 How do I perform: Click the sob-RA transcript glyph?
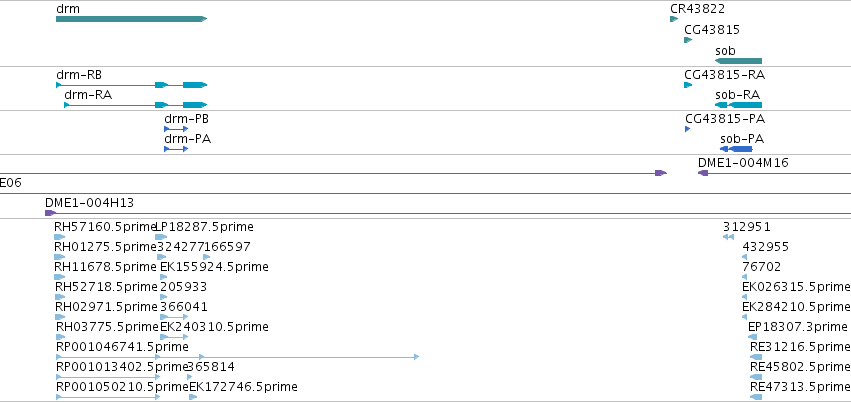738,105
